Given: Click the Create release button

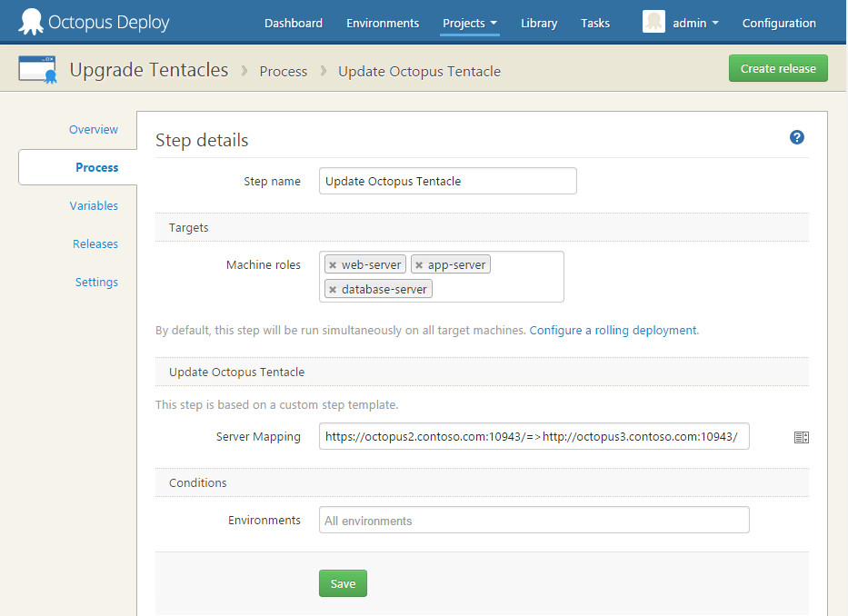Looking at the screenshot, I should point(777,68).
